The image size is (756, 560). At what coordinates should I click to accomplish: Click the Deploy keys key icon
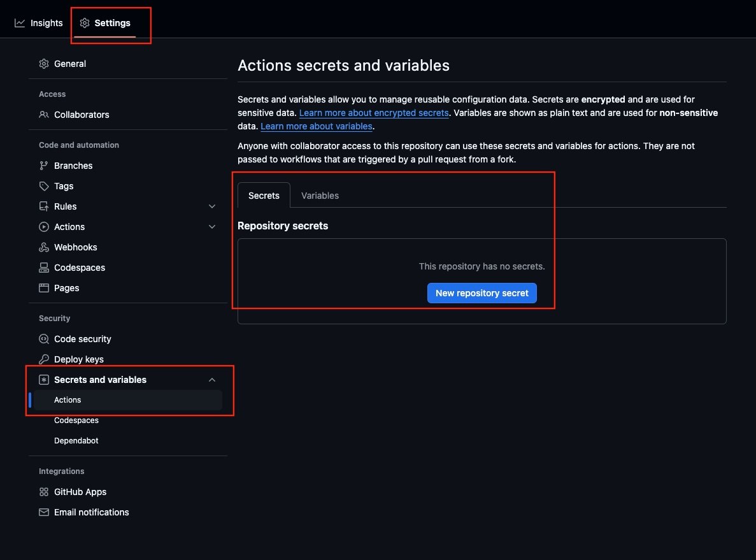[x=44, y=359]
